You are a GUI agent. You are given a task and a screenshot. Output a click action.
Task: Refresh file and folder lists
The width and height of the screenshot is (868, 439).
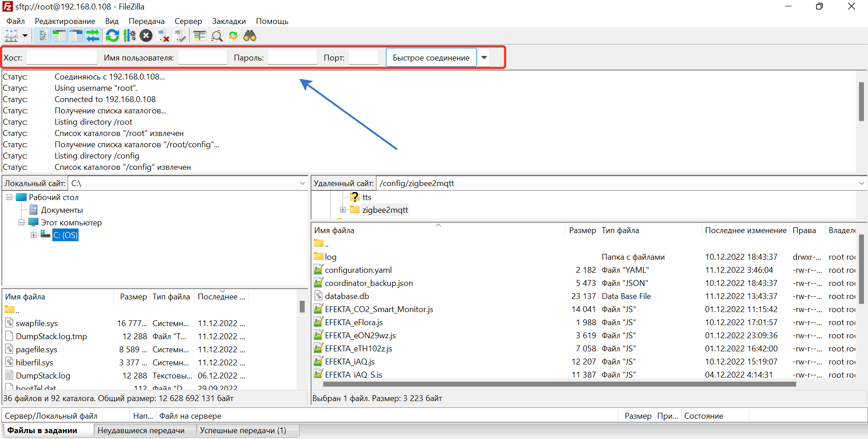click(112, 35)
